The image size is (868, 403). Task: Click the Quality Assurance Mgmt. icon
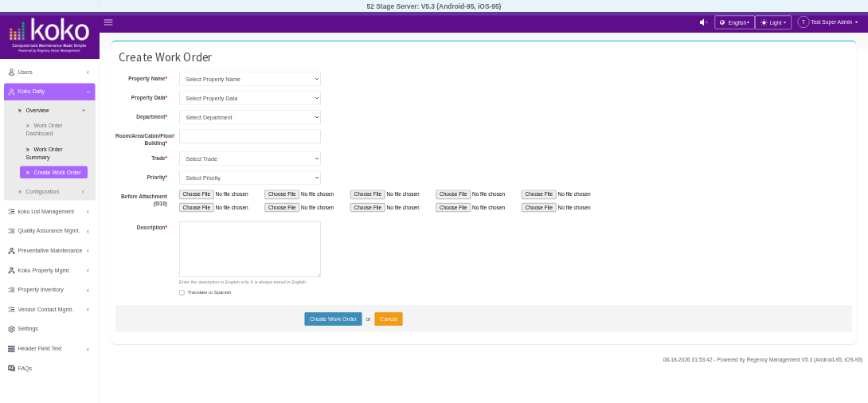point(12,231)
